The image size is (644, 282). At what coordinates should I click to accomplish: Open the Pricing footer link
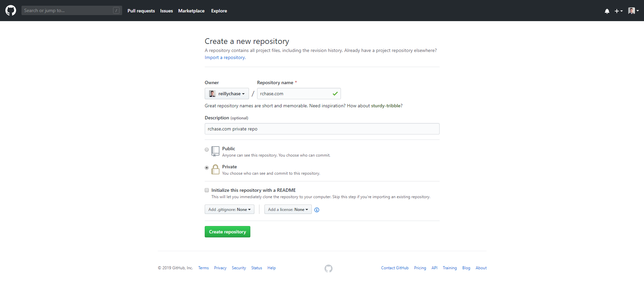(420, 268)
